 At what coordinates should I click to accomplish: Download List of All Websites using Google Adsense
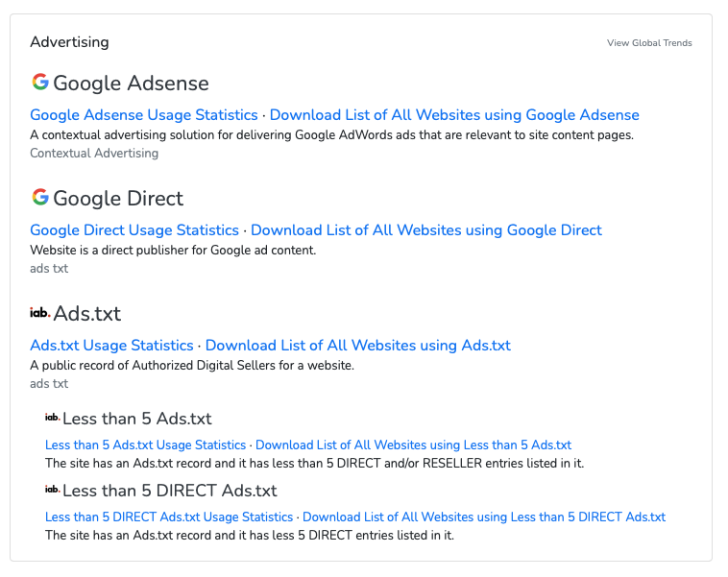click(454, 114)
